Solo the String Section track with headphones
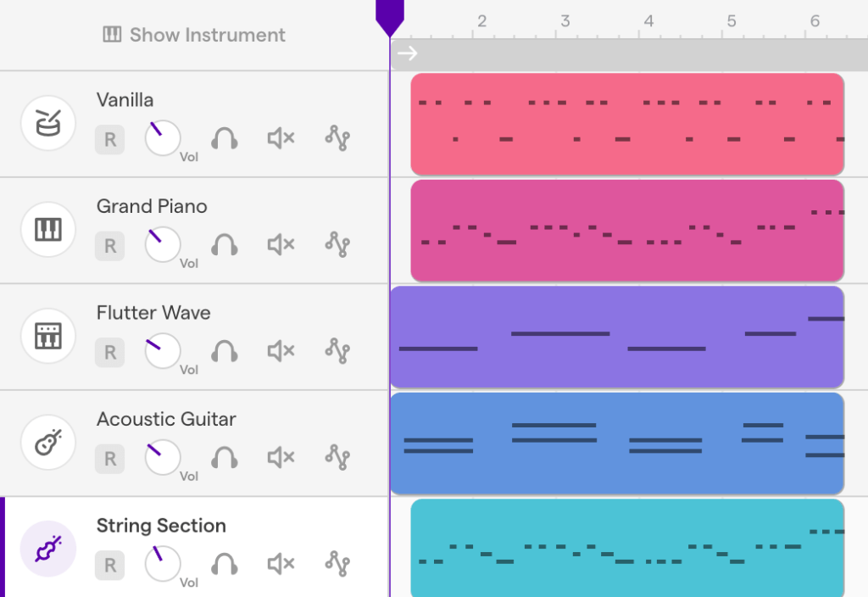 pyautogui.click(x=225, y=564)
